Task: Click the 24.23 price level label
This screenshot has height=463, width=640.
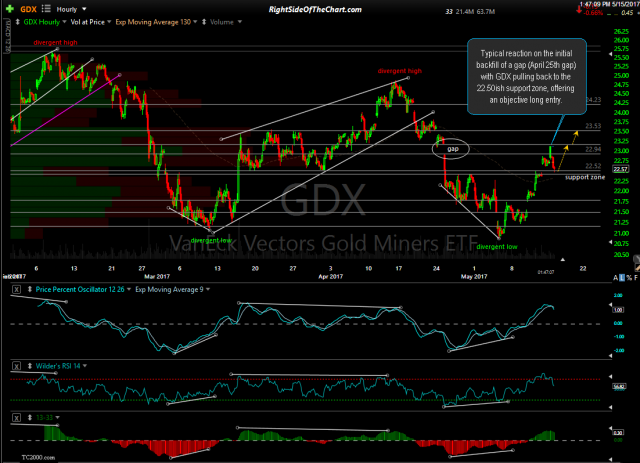Action: pos(593,100)
